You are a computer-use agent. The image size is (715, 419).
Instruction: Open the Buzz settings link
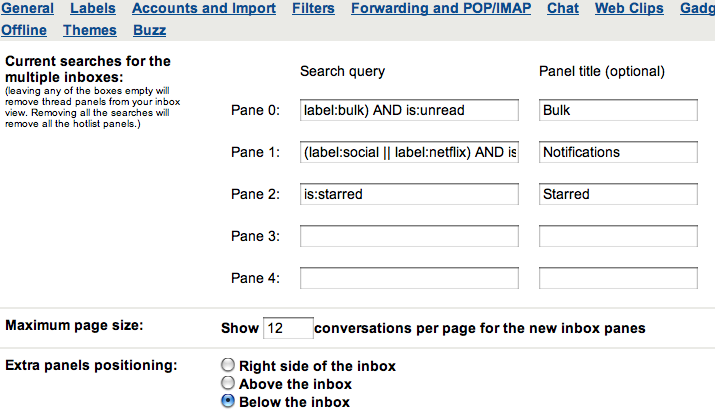[x=150, y=30]
